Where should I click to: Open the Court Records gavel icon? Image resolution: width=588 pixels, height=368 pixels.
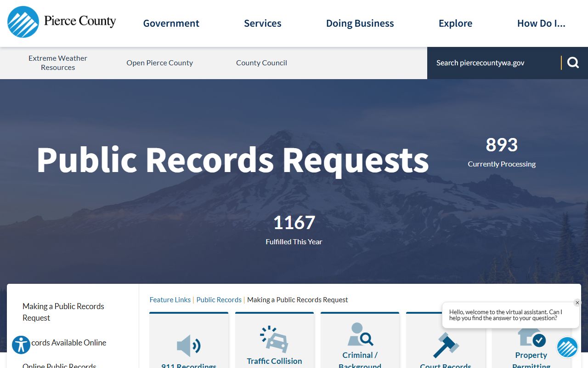click(x=446, y=346)
